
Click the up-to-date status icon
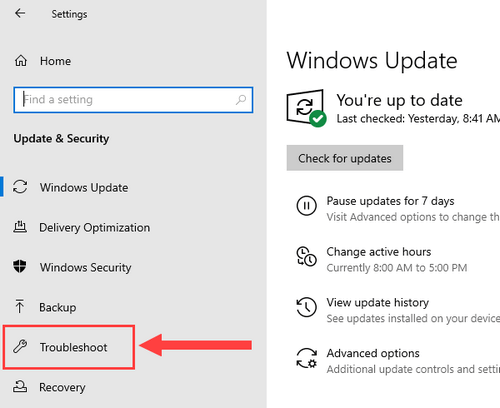pos(307,108)
